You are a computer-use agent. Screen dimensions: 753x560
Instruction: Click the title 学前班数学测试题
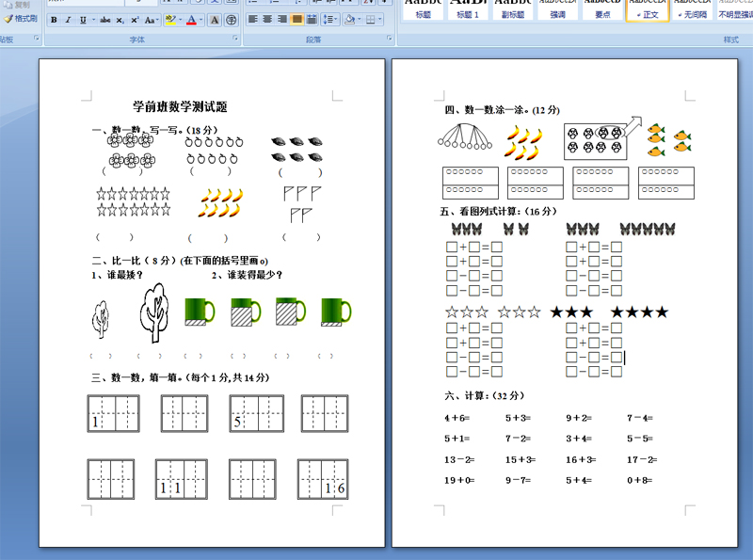tap(180, 106)
